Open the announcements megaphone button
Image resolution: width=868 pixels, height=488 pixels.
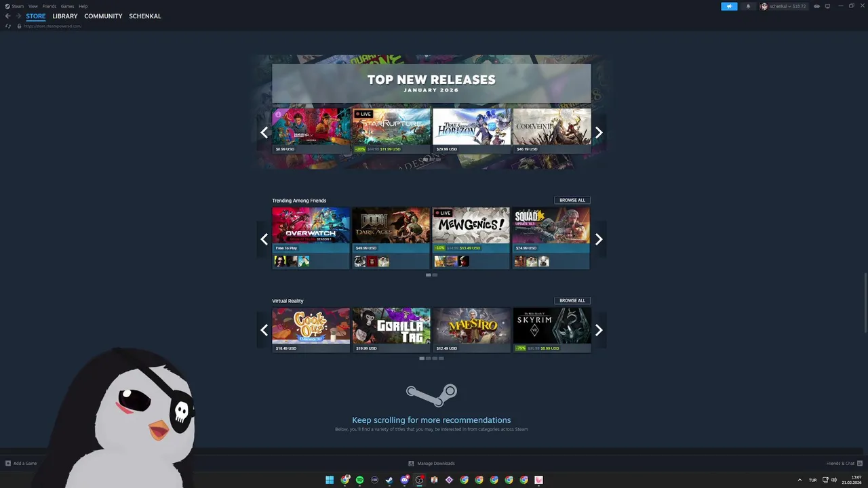pyautogui.click(x=729, y=6)
